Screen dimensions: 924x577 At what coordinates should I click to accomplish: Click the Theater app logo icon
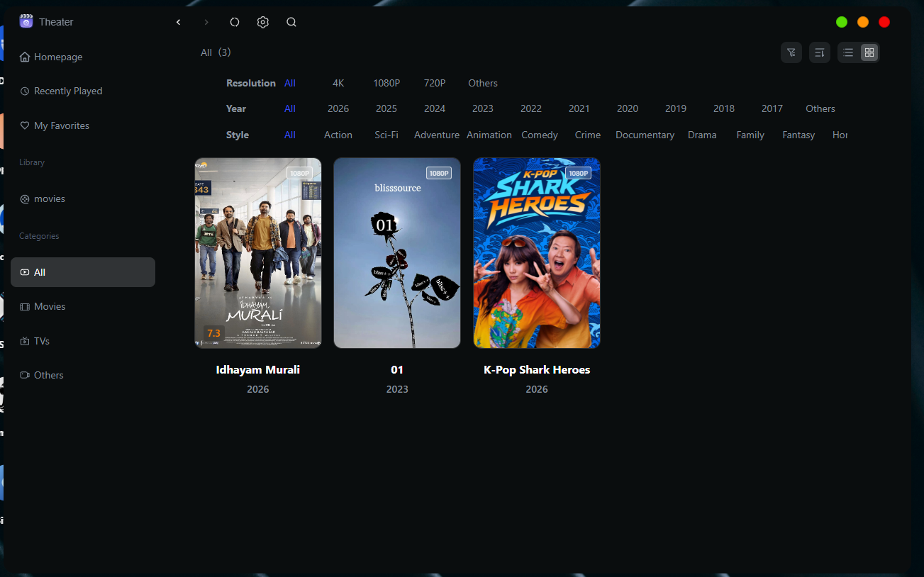(26, 21)
